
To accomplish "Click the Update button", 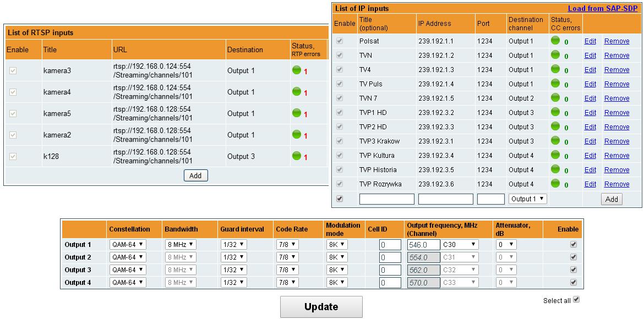I will pyautogui.click(x=321, y=307).
